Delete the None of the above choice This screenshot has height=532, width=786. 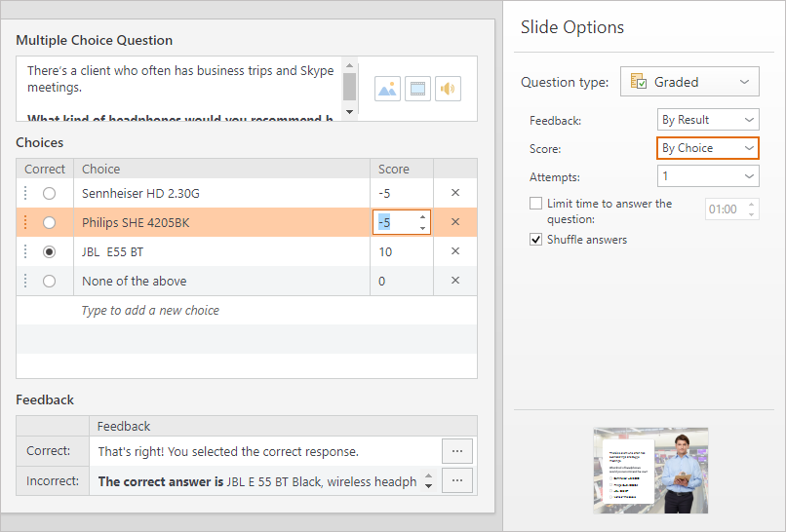point(454,281)
